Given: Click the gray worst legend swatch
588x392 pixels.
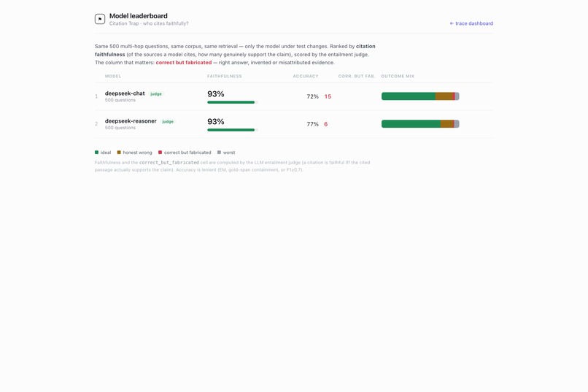Looking at the screenshot, I should click(219, 153).
